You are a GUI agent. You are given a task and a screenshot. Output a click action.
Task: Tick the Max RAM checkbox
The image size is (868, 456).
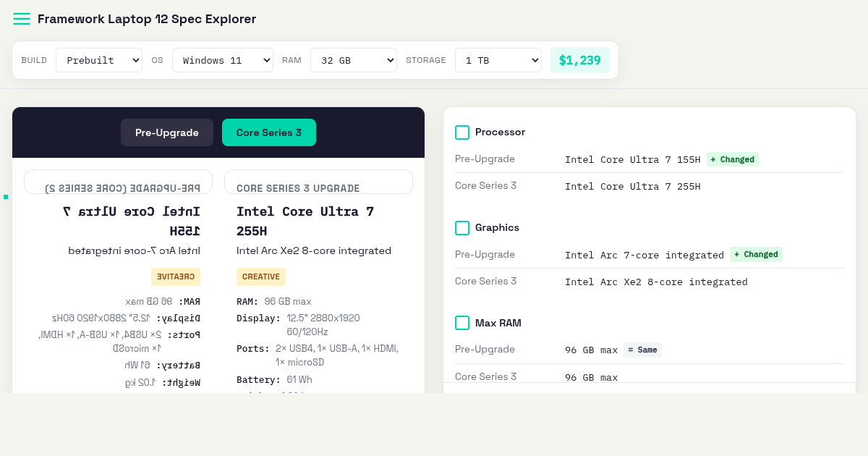[462, 323]
